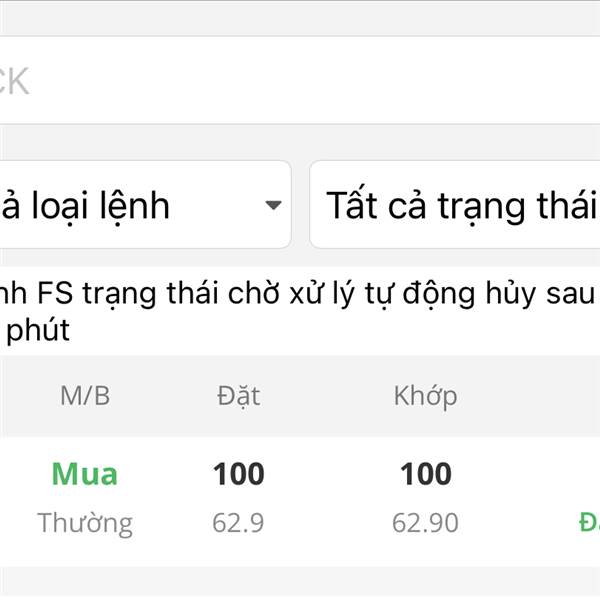This screenshot has height=600, width=600.
Task: Click the "Đặt" column header
Action: [x=238, y=395]
